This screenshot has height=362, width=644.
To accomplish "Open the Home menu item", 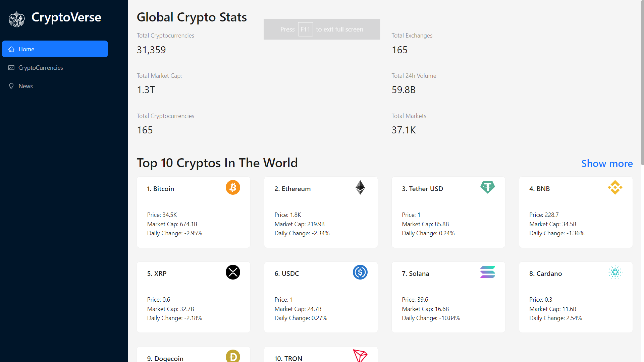I will 55,49.
